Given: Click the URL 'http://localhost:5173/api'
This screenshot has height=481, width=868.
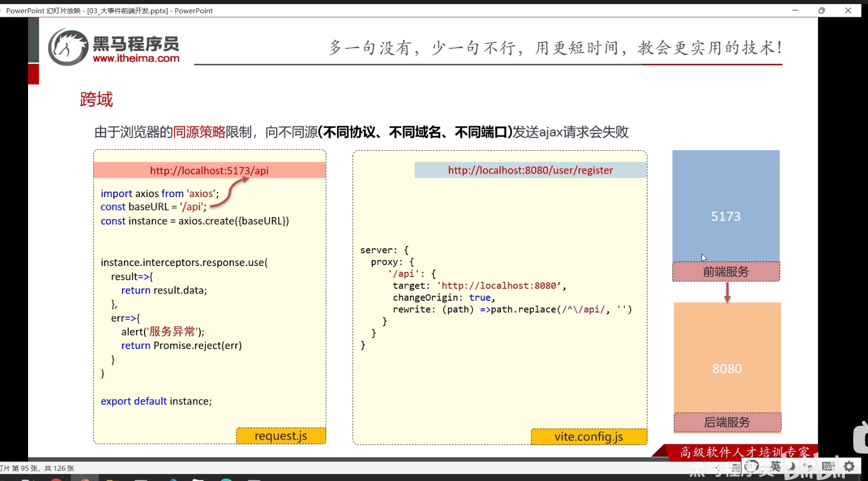Looking at the screenshot, I should 209,171.
